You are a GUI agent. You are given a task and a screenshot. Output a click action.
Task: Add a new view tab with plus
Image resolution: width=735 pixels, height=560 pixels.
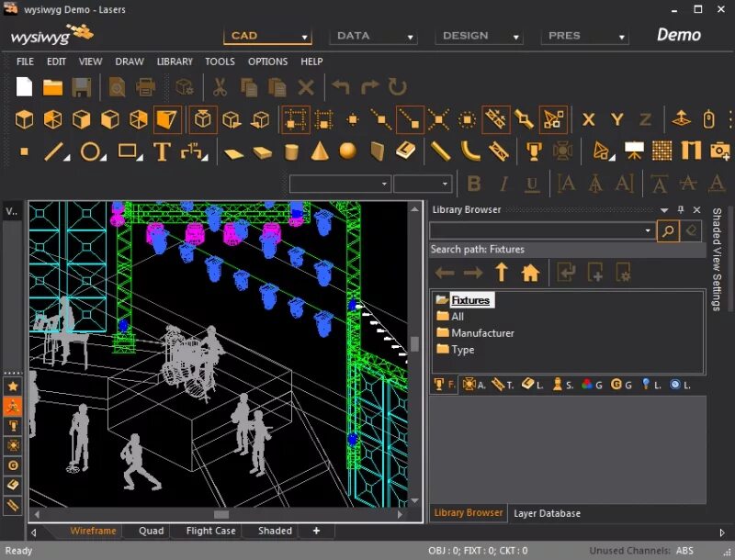click(316, 531)
